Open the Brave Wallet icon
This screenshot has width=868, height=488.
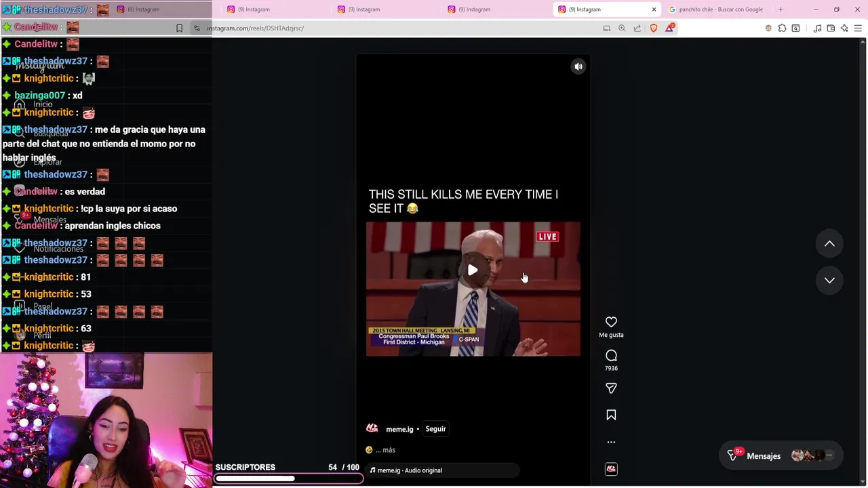coord(831,28)
